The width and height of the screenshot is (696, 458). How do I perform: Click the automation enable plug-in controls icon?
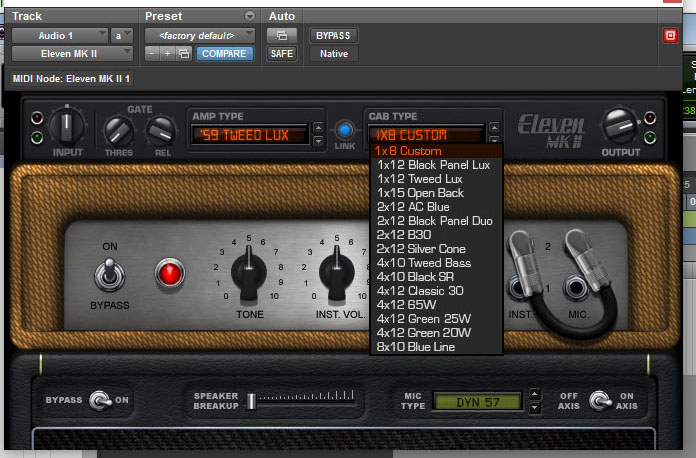pos(281,36)
